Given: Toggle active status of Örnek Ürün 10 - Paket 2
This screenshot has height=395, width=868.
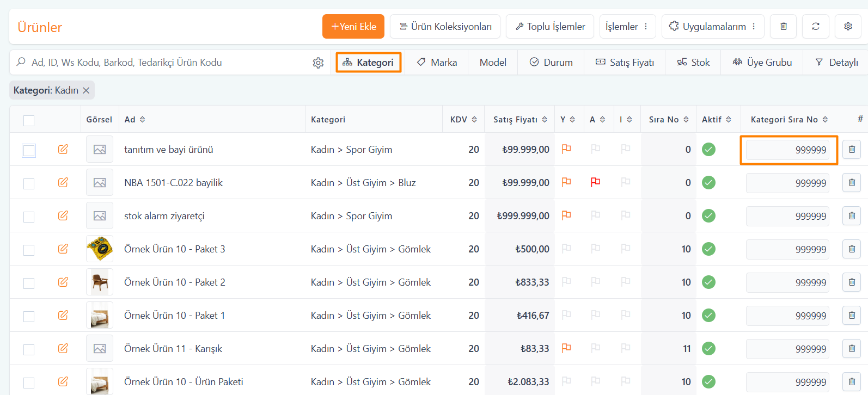Looking at the screenshot, I should [x=708, y=282].
